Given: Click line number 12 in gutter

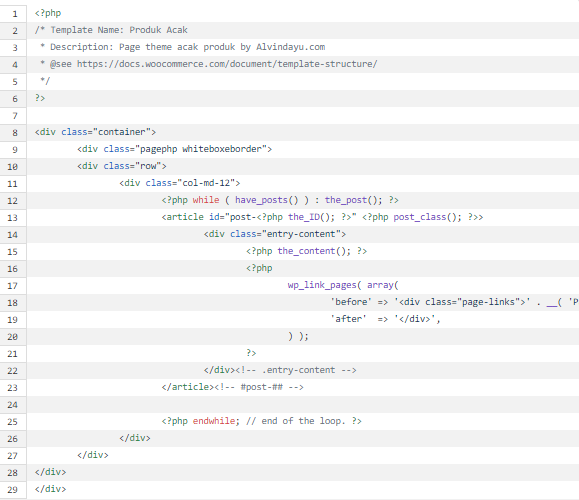Looking at the screenshot, I should [x=13, y=201].
